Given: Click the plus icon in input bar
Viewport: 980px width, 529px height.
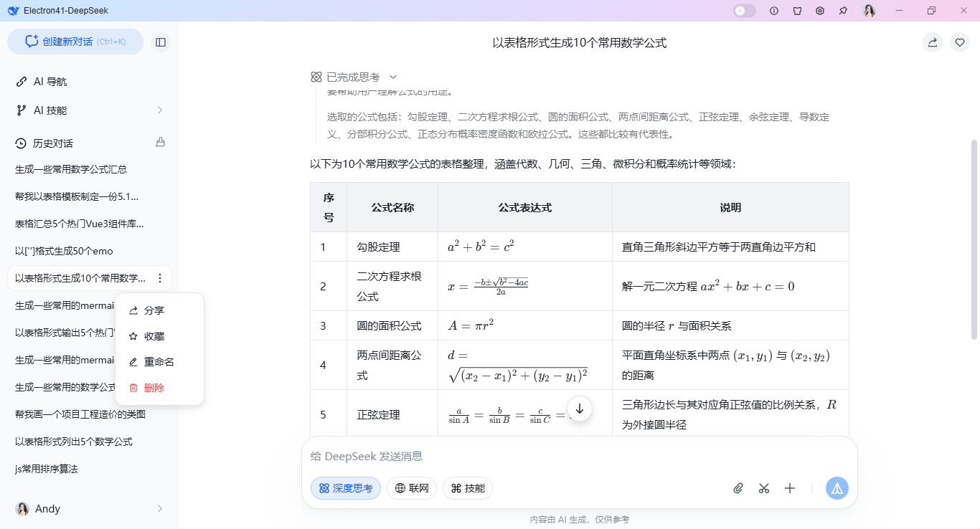Looking at the screenshot, I should pos(790,488).
